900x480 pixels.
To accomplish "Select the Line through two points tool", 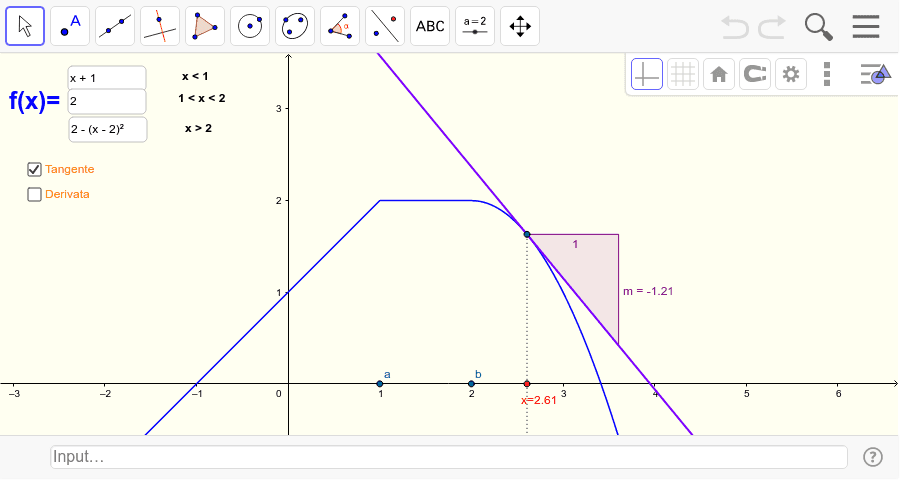I will (x=115, y=26).
